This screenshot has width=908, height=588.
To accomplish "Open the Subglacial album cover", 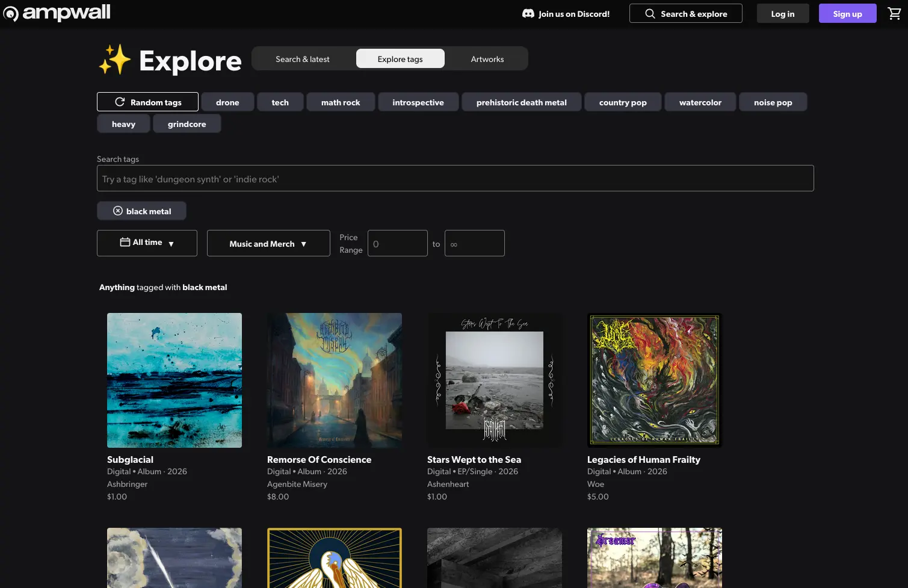I will coord(174,380).
